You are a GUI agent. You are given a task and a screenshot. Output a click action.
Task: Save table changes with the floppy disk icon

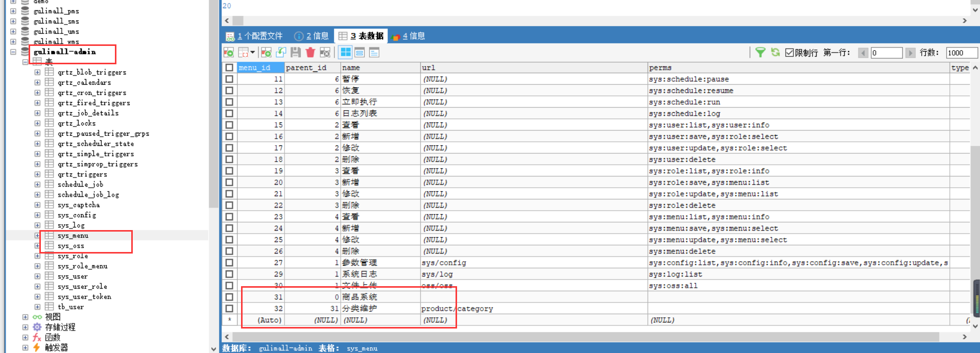tap(296, 52)
